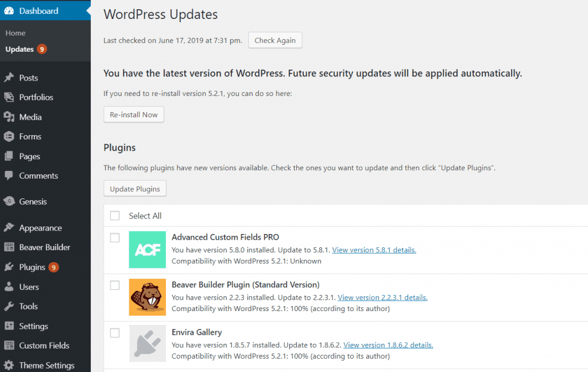Click the Settings sliders icon
Viewport: 588px width, 372px height.
[x=9, y=326]
